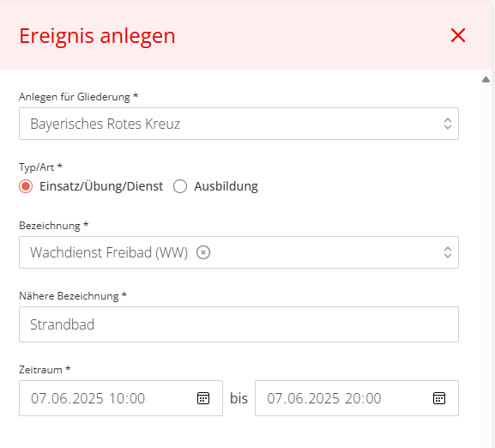Click the Nähere Bezeichnung label
Image resolution: width=495 pixels, height=448 pixels.
(73, 296)
